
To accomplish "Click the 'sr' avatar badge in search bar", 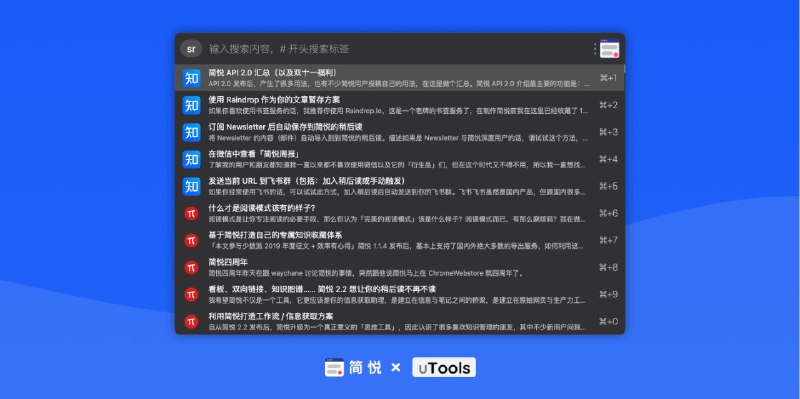I will [x=191, y=49].
